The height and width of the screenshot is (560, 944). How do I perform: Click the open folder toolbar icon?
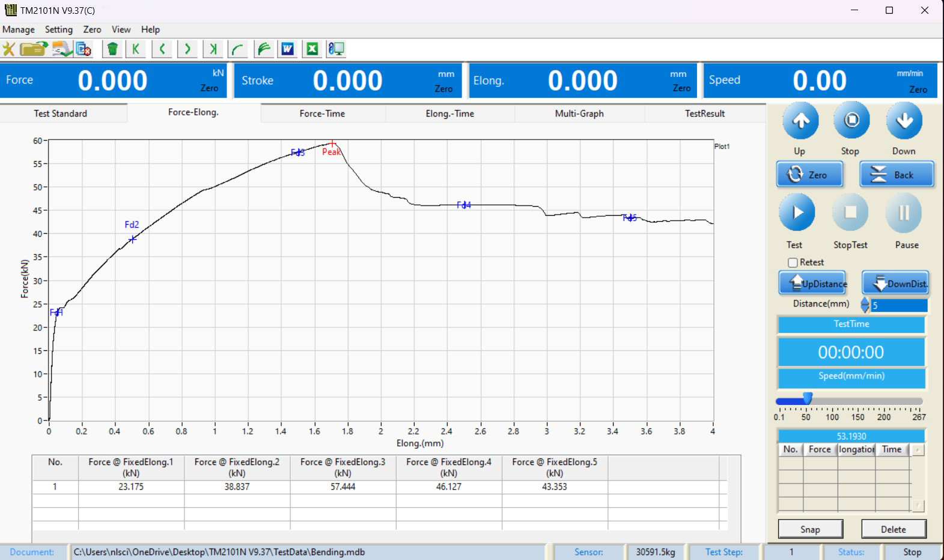34,49
